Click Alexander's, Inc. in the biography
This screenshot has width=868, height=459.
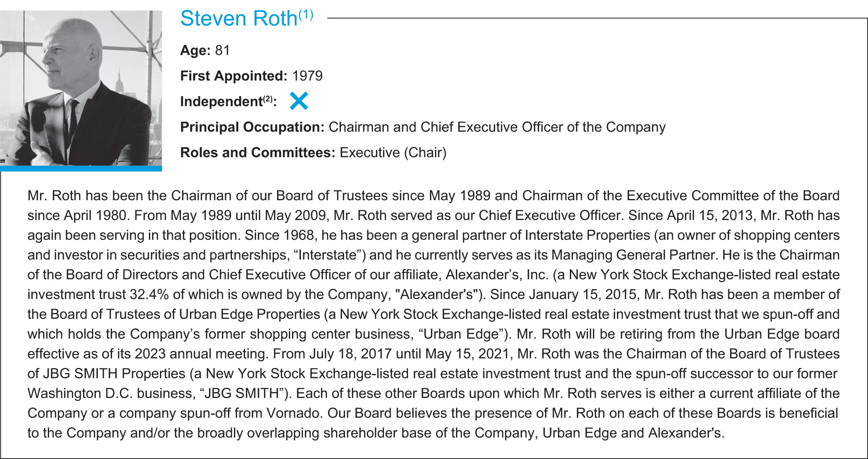point(497,275)
